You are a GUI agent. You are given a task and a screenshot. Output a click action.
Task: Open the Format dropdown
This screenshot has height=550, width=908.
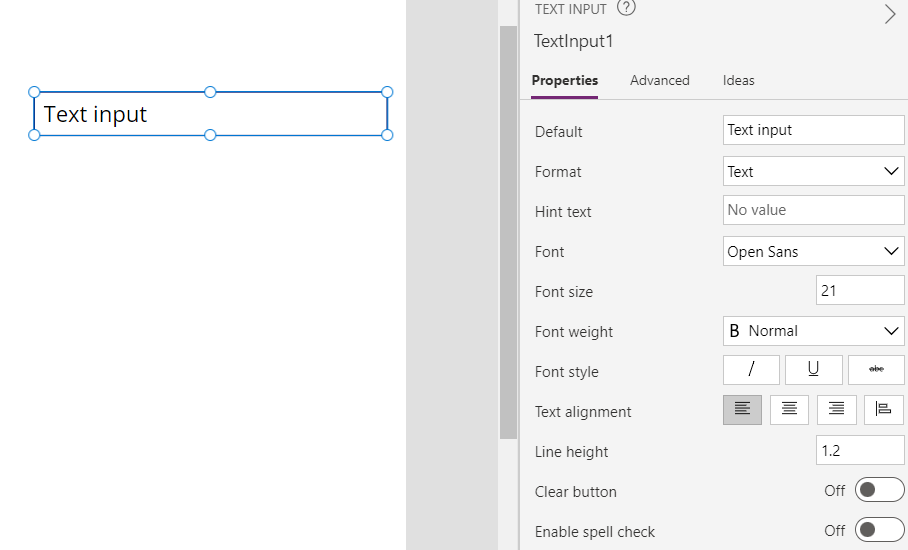click(x=814, y=171)
